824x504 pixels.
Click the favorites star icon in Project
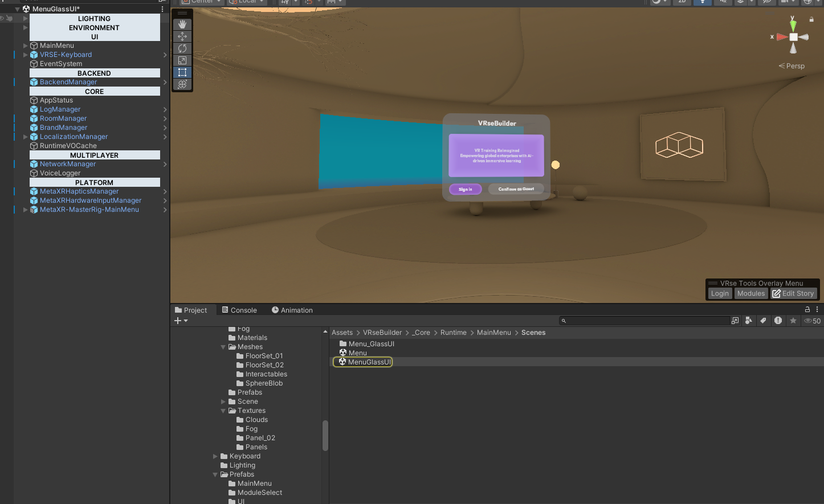tap(793, 321)
